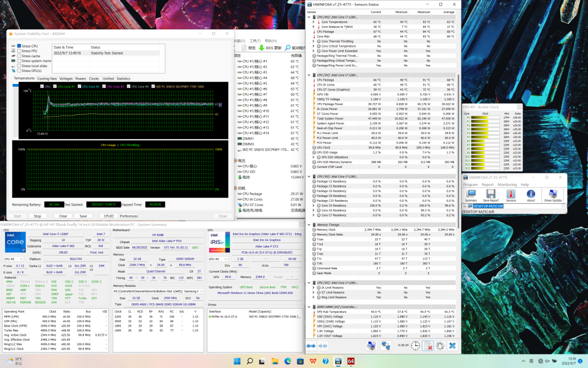
Task: Expand IA Limit Reasons row
Action: click(x=314, y=288)
